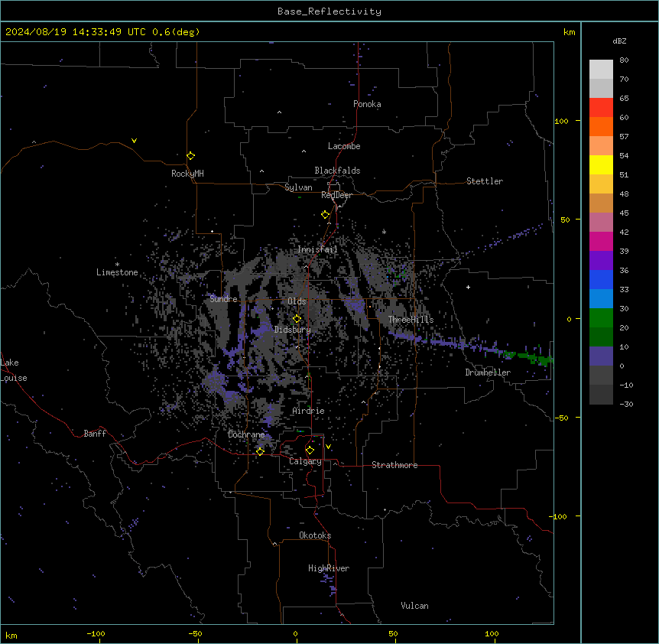Click the Innisfail map label
659x644 pixels.
[x=317, y=249]
